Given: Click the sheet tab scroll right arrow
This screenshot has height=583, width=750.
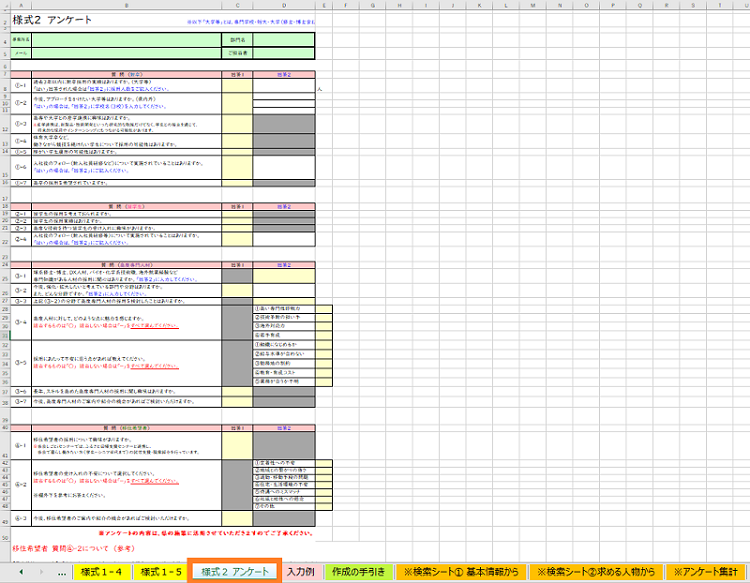Looking at the screenshot, I should (42, 571).
